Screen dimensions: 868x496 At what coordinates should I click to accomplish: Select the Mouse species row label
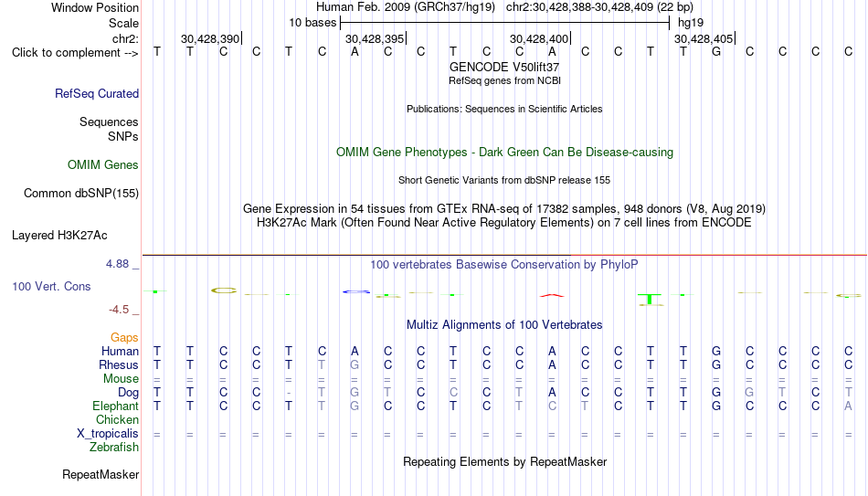(121, 379)
